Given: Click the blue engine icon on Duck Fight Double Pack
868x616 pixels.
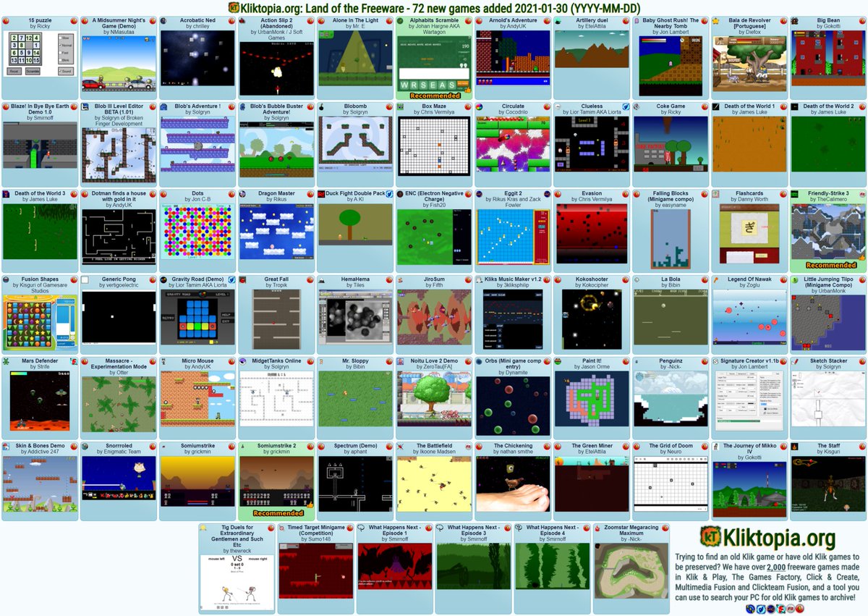Looking at the screenshot, I should (x=389, y=194).
